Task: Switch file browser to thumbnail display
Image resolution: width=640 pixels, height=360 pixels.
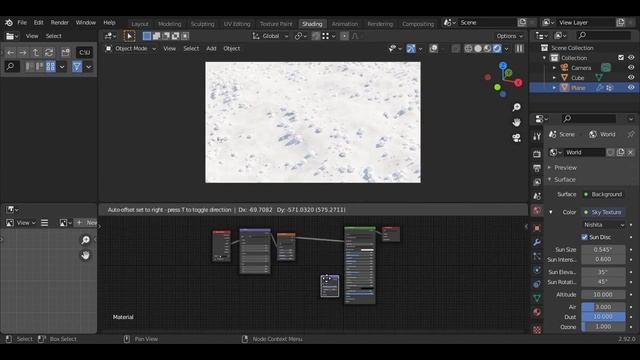Action: [x=51, y=67]
